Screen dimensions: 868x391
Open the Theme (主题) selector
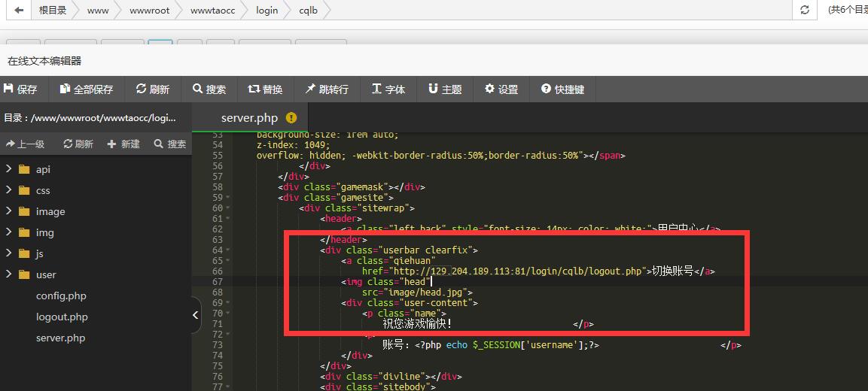pyautogui.click(x=445, y=89)
